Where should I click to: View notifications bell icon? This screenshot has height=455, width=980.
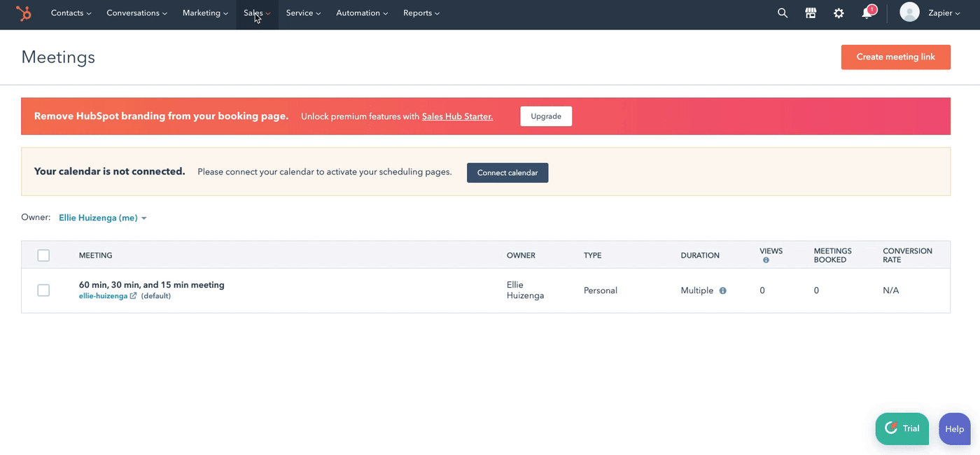tap(867, 13)
